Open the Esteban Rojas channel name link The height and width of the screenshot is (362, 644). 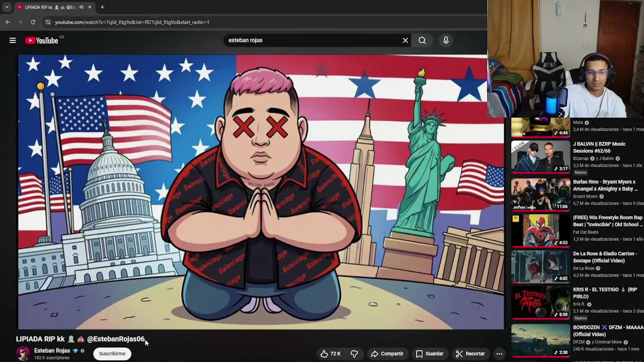click(52, 350)
